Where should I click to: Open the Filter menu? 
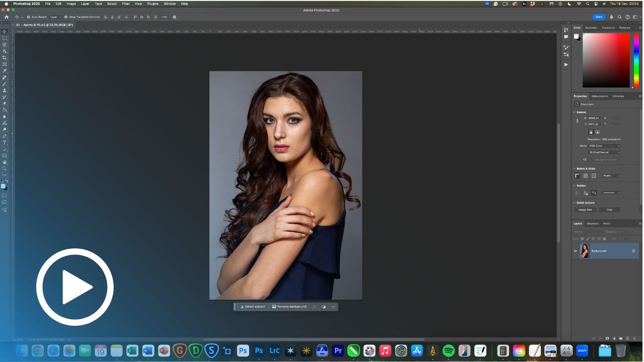click(x=126, y=4)
